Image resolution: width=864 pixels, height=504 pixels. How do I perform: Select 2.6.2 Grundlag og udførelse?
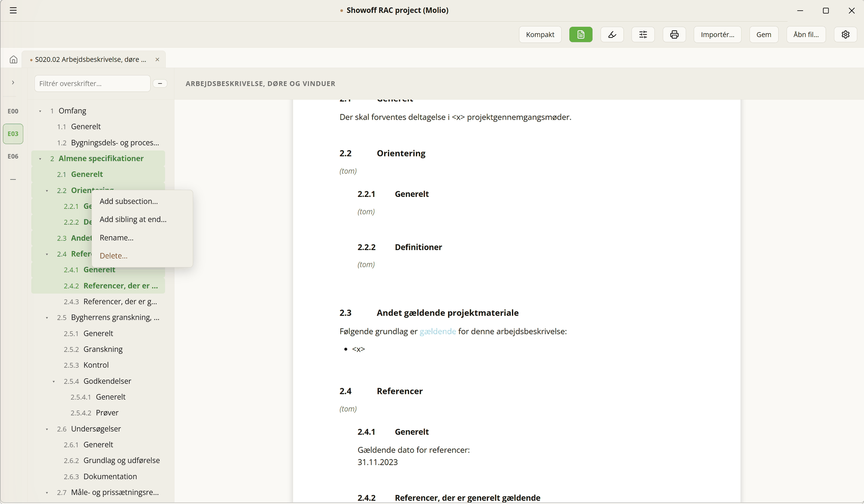coord(98,460)
